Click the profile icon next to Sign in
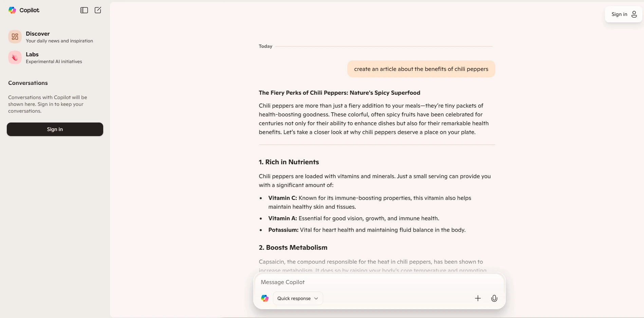 pyautogui.click(x=634, y=14)
